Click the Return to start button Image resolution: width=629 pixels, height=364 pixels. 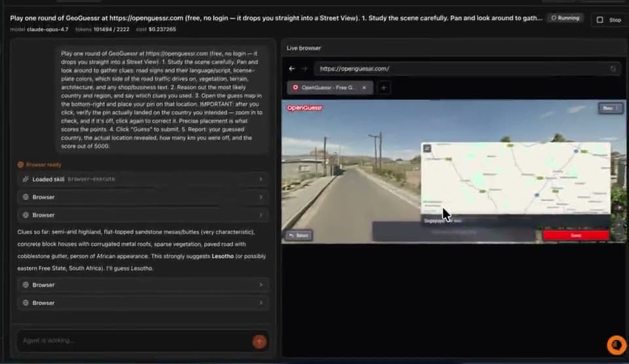pyautogui.click(x=299, y=235)
